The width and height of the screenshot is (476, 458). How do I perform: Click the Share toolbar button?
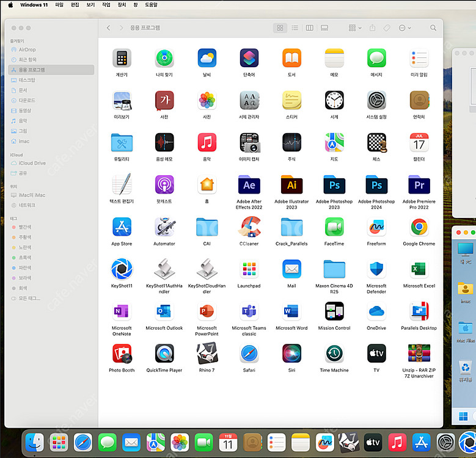tap(372, 28)
